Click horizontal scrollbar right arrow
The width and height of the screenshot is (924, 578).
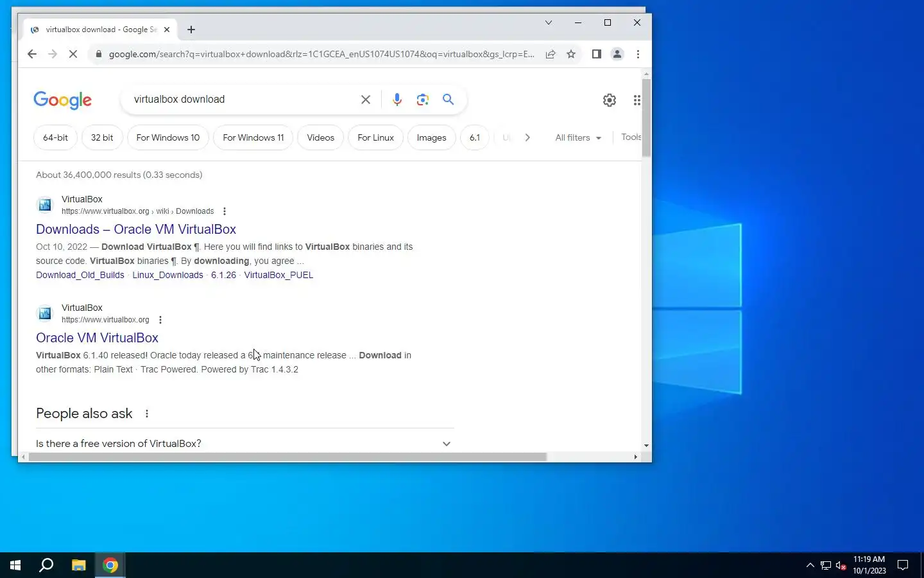pos(636,457)
